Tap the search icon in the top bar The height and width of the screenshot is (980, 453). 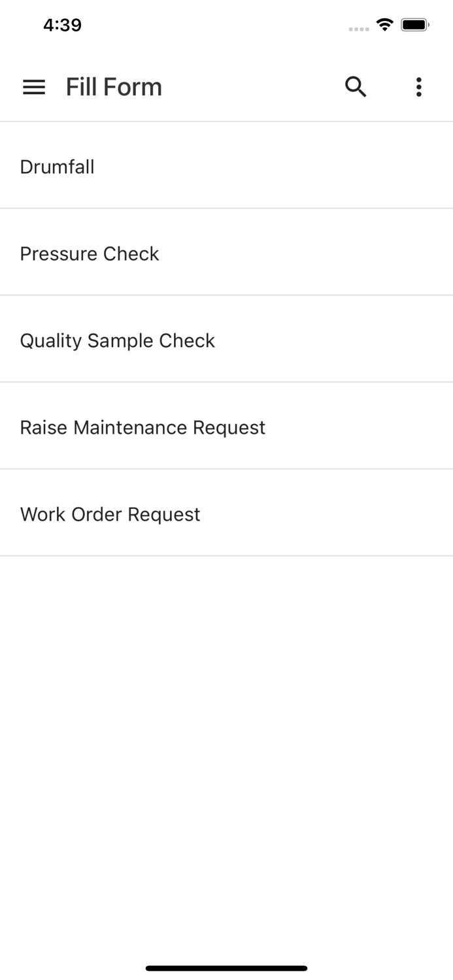pos(356,86)
